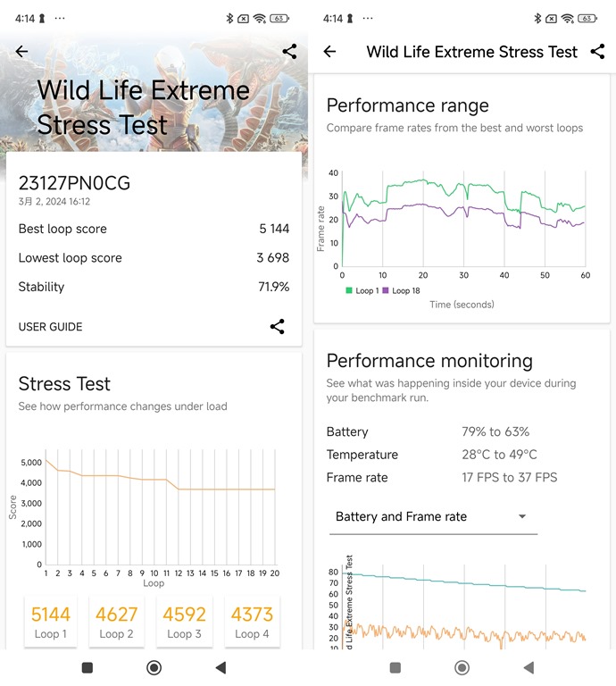Tap the Loop 3 score card 4592
This screenshot has width=616, height=686.
[x=184, y=621]
